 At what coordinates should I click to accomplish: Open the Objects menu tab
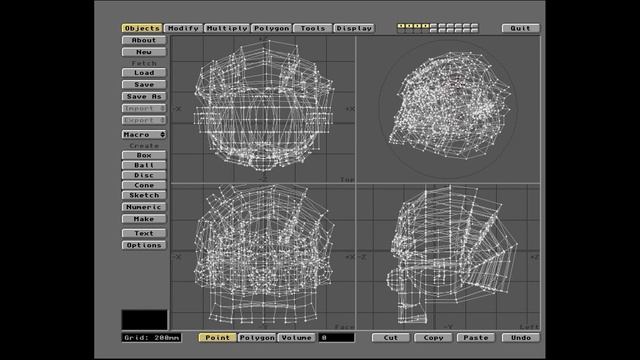click(142, 28)
